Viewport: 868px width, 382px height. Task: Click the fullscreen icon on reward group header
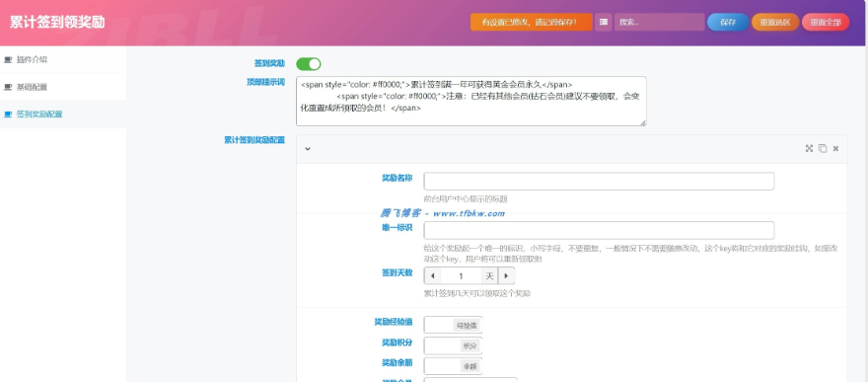[x=809, y=148]
